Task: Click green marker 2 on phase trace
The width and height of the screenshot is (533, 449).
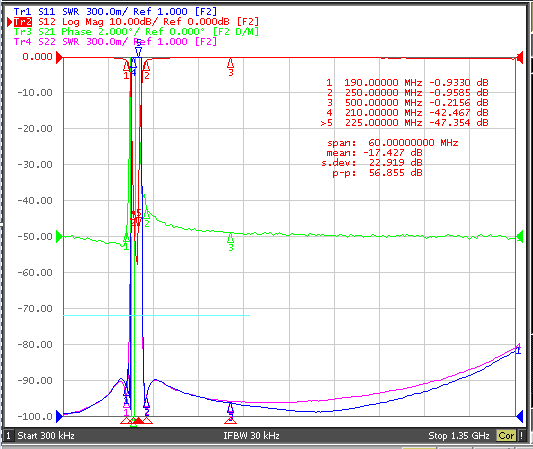Action: coord(147,219)
